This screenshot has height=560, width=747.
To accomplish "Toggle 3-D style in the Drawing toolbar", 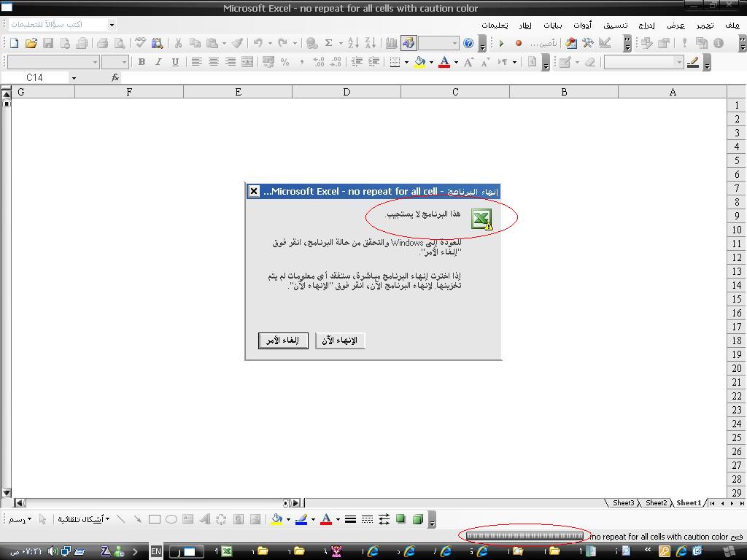I will (418, 519).
